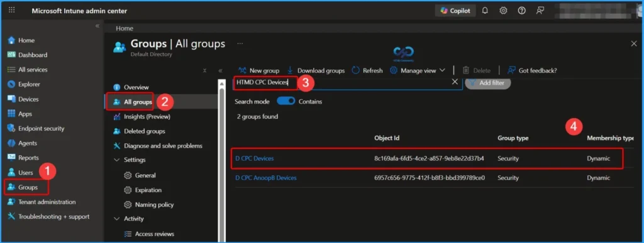644x243 pixels.
Task: Select Object Id starting with 6957c656
Action: tap(429, 178)
